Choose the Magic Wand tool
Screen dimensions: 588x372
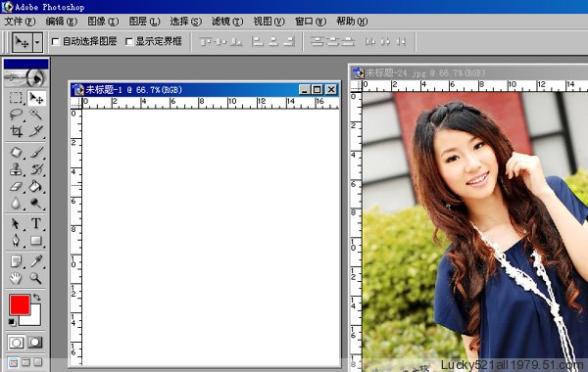[x=36, y=115]
